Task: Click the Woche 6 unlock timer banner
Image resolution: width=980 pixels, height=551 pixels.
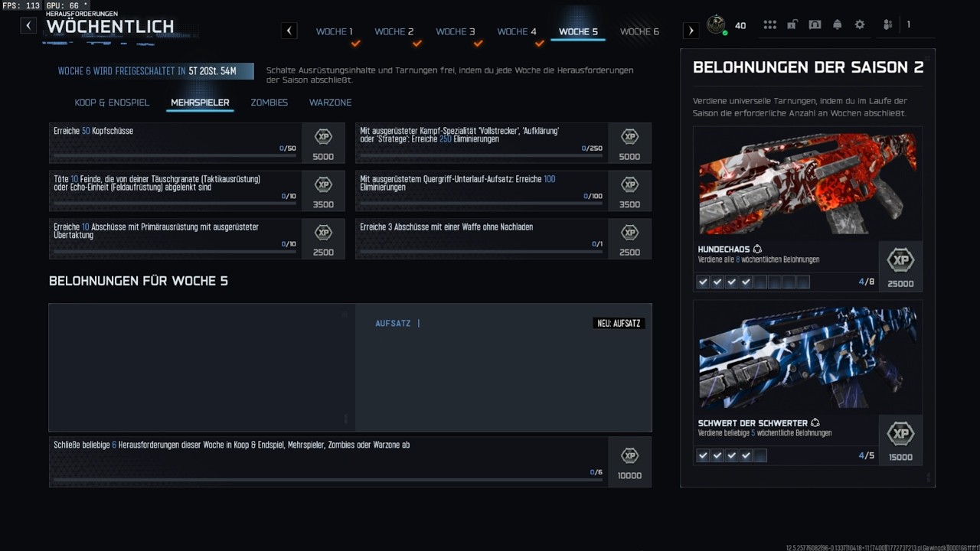Action: (152, 72)
